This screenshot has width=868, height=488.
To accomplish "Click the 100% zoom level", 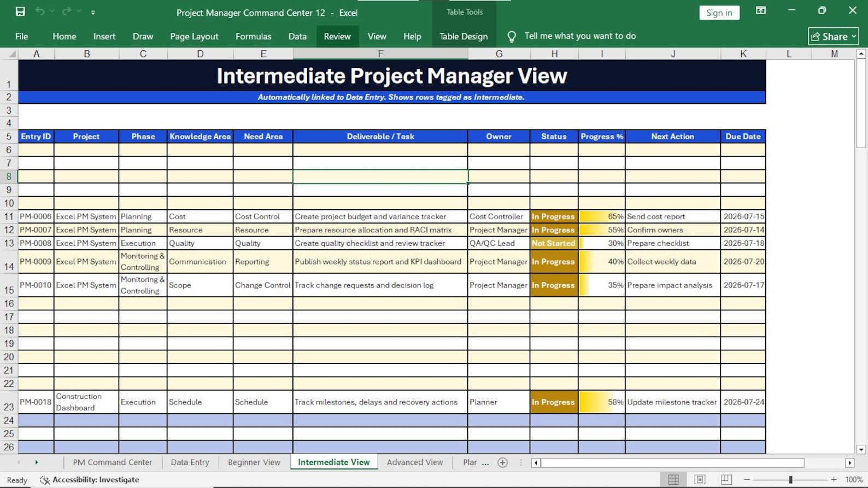I will (x=854, y=479).
